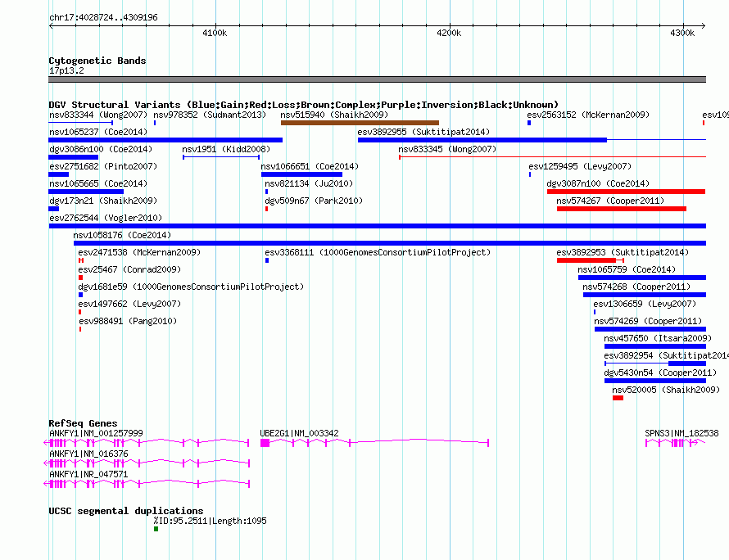Select the nsv1065759 (Coe2014) blue bar
The width and height of the screenshot is (729, 560).
(x=642, y=278)
